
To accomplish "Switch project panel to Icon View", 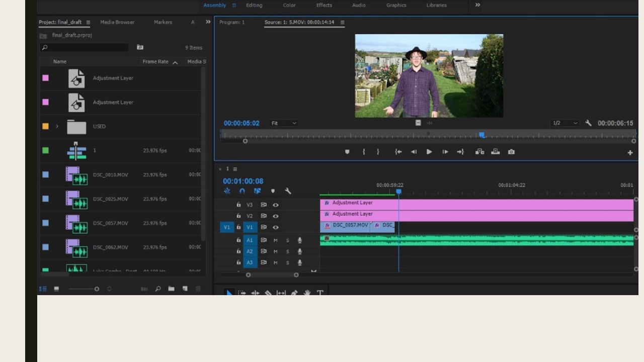I will [56, 289].
